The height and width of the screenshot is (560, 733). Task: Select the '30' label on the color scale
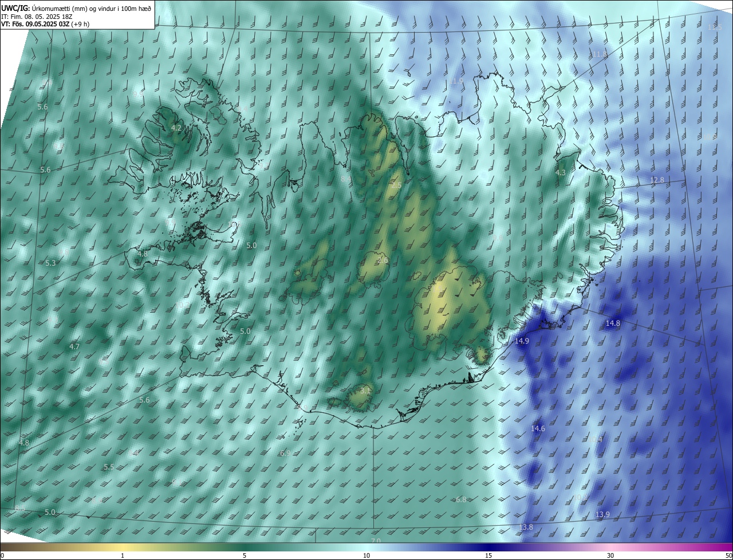[x=610, y=555]
